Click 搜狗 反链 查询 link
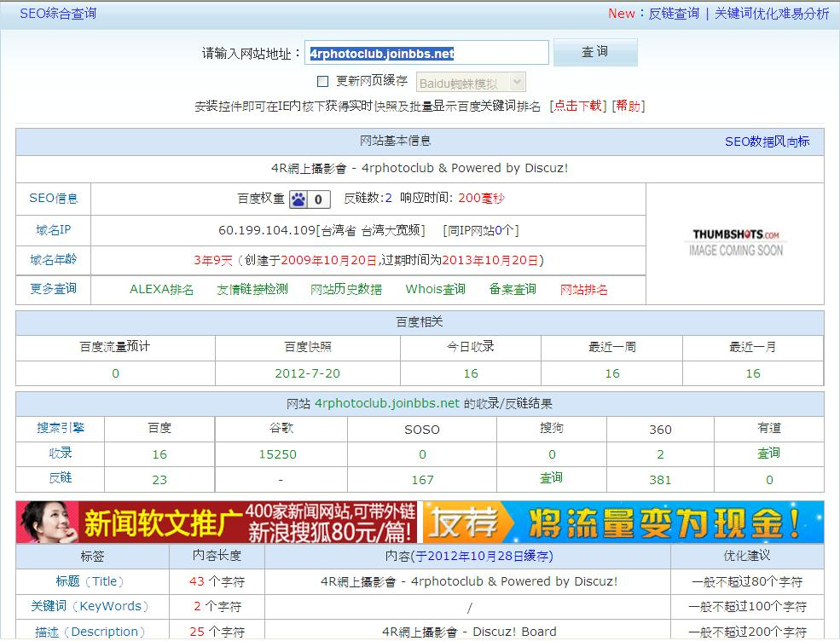840x641 pixels. 551,478
